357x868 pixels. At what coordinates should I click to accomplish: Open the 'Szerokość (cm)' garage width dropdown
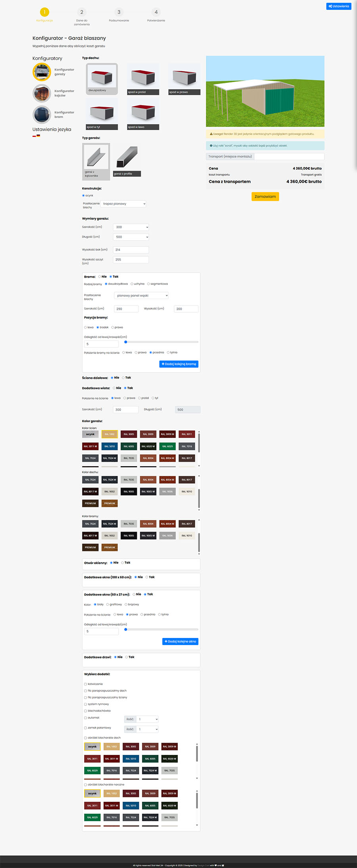tap(131, 227)
